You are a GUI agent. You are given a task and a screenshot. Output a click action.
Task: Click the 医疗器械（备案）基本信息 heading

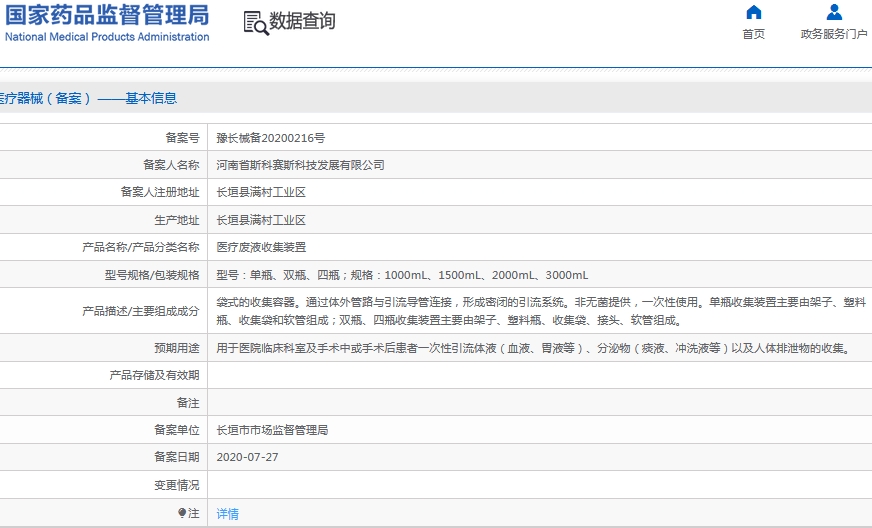[86, 98]
